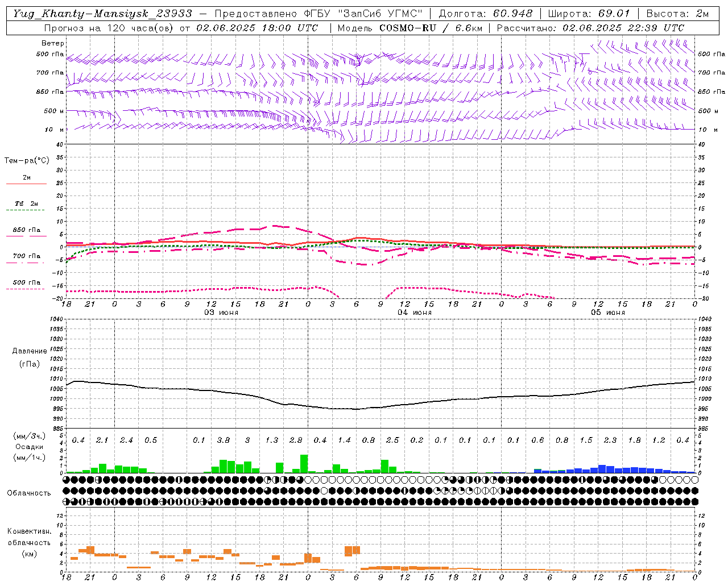Click the precipitation value 1.5

point(586,440)
